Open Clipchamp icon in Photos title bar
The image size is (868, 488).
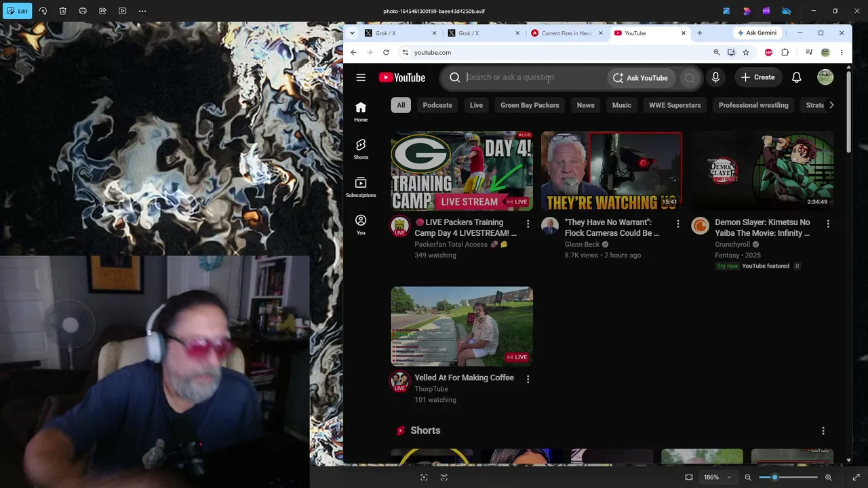766,11
